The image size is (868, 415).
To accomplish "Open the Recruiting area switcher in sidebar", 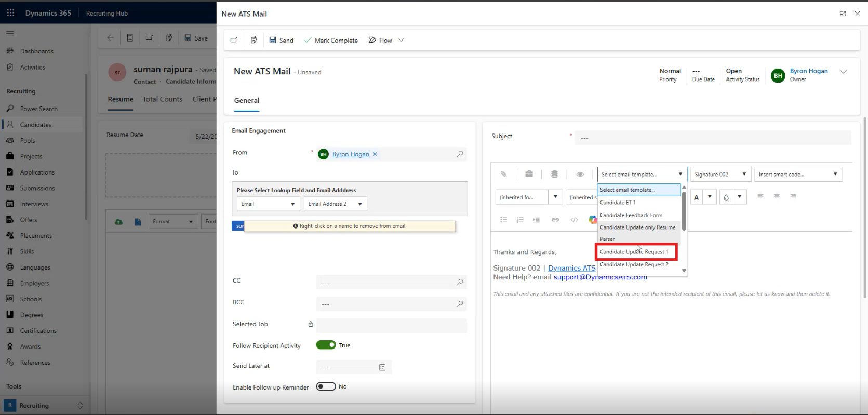I will pyautogui.click(x=45, y=406).
